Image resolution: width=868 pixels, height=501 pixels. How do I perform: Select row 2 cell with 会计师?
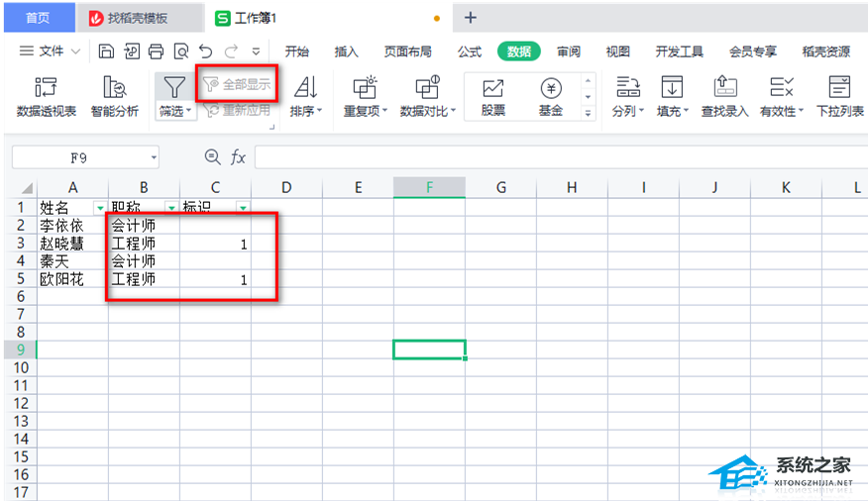coord(144,225)
